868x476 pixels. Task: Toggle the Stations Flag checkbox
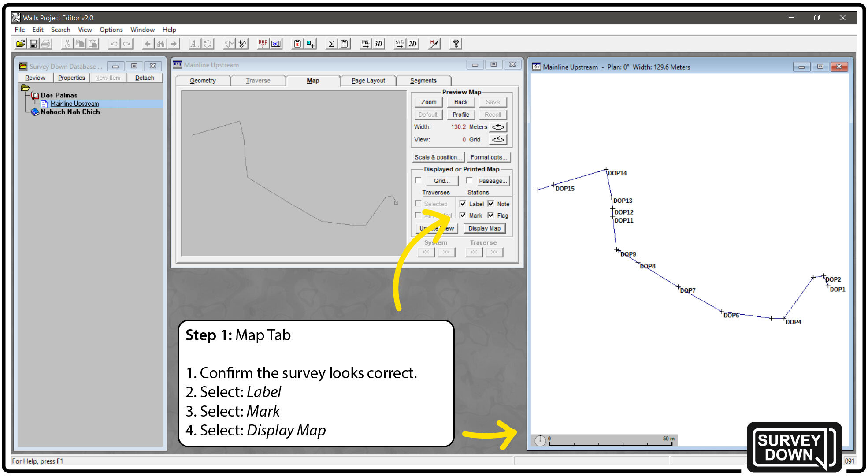[x=491, y=215]
